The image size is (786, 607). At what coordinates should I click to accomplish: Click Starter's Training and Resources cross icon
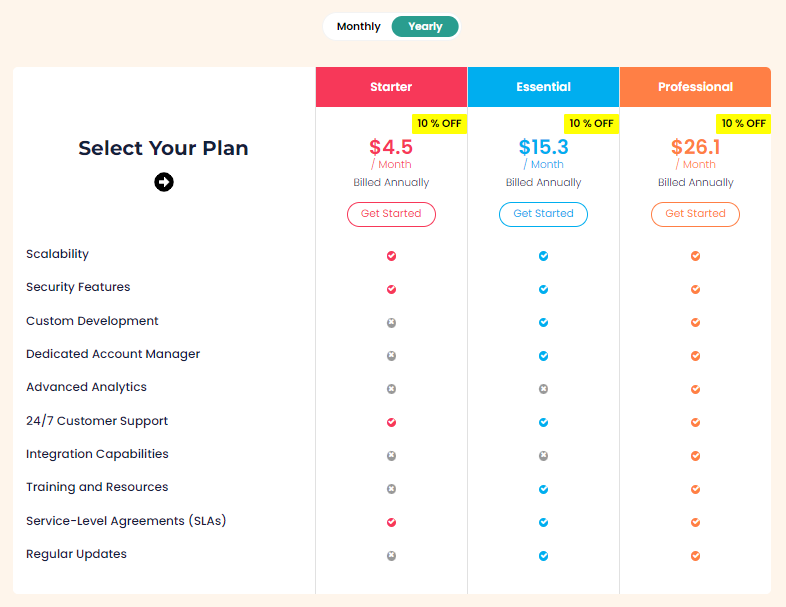tap(391, 489)
